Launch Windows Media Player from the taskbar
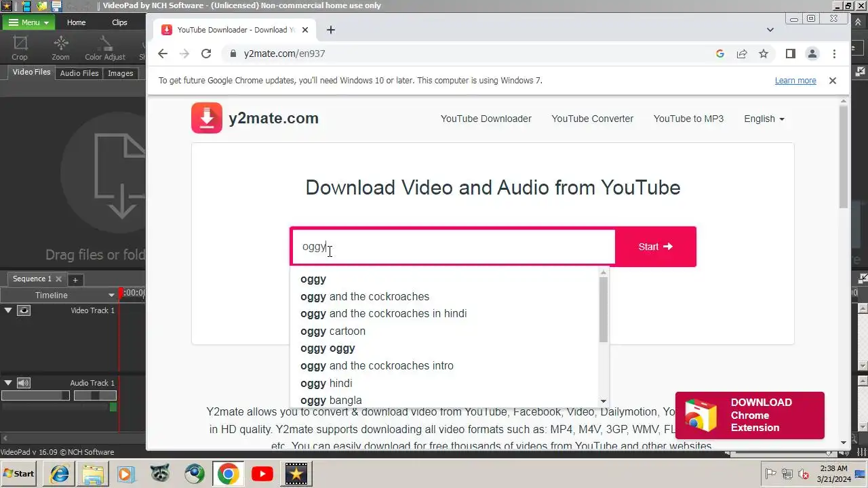 pyautogui.click(x=126, y=474)
